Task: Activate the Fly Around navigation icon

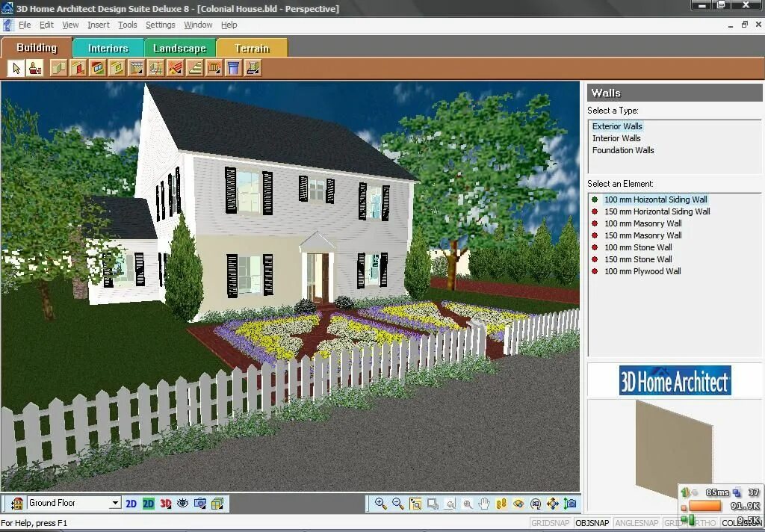Action: 518,503
